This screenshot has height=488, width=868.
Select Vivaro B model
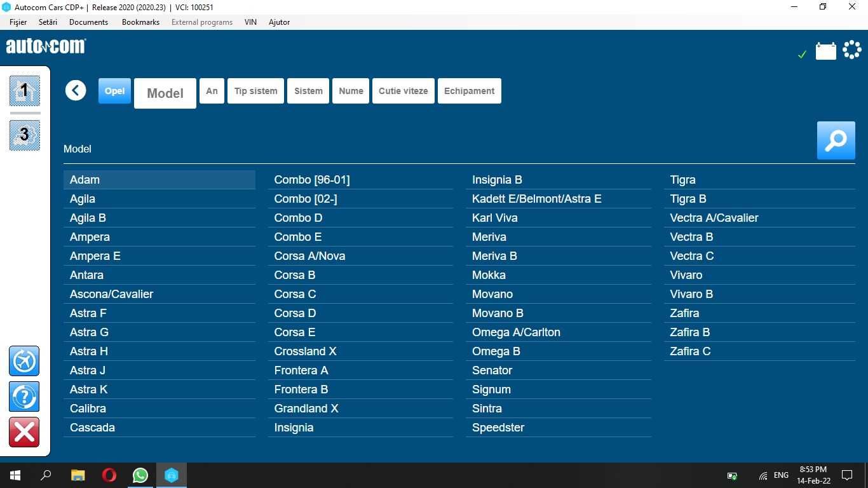pyautogui.click(x=760, y=294)
